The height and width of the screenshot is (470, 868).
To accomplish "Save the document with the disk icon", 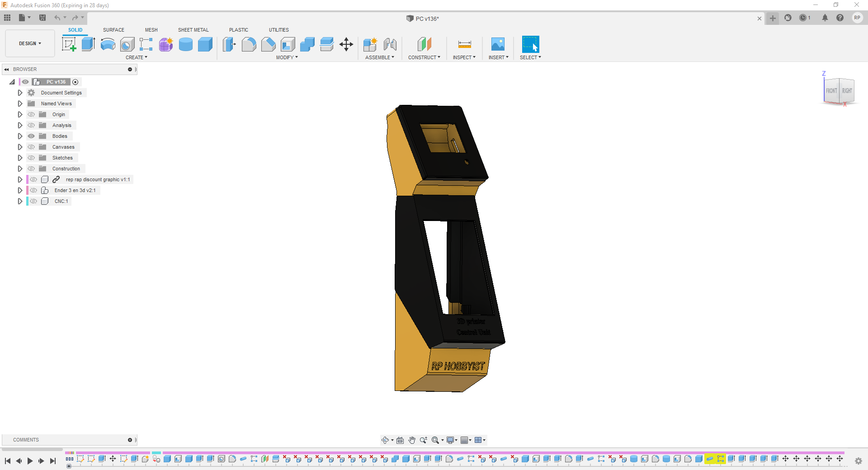I will click(x=42, y=18).
